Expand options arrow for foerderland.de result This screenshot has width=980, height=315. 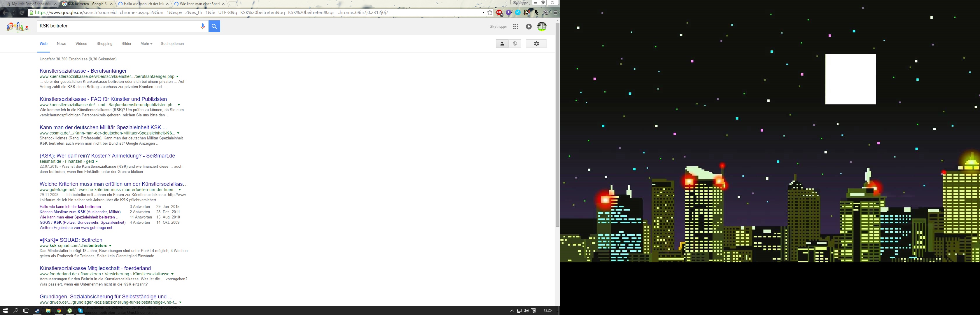pos(172,274)
